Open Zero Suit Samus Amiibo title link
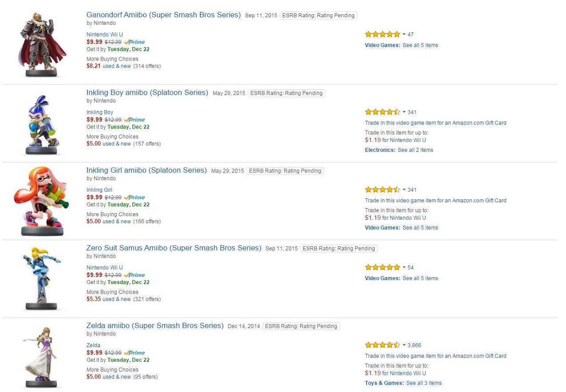Viewport: 566px width, 392px height. coord(174,248)
